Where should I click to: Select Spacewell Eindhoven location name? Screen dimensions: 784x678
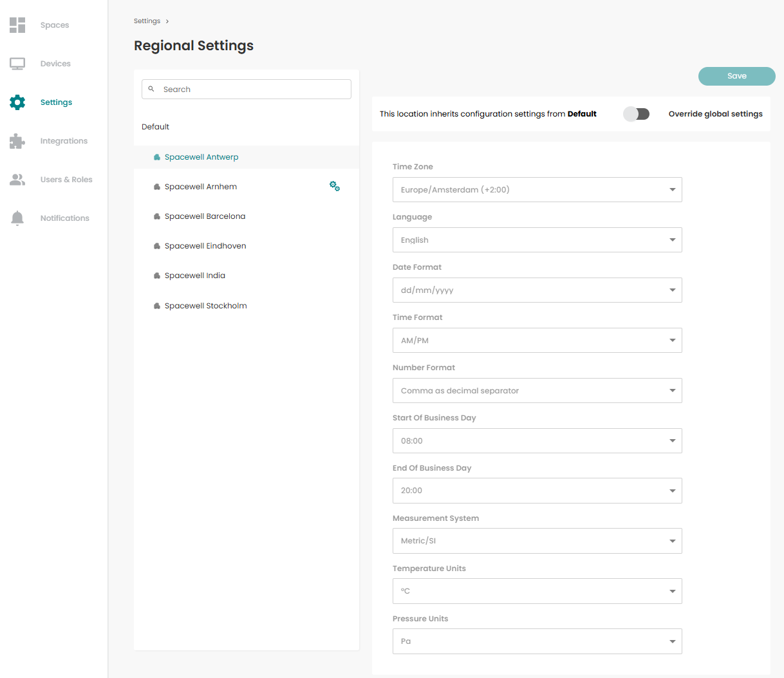click(205, 246)
